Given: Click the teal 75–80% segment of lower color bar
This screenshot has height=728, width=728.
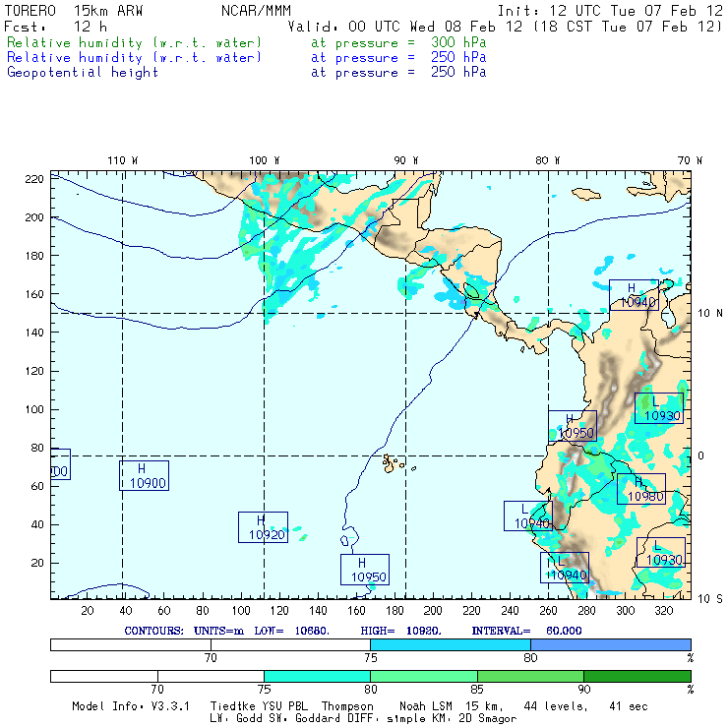Looking at the screenshot, I should point(317,676).
